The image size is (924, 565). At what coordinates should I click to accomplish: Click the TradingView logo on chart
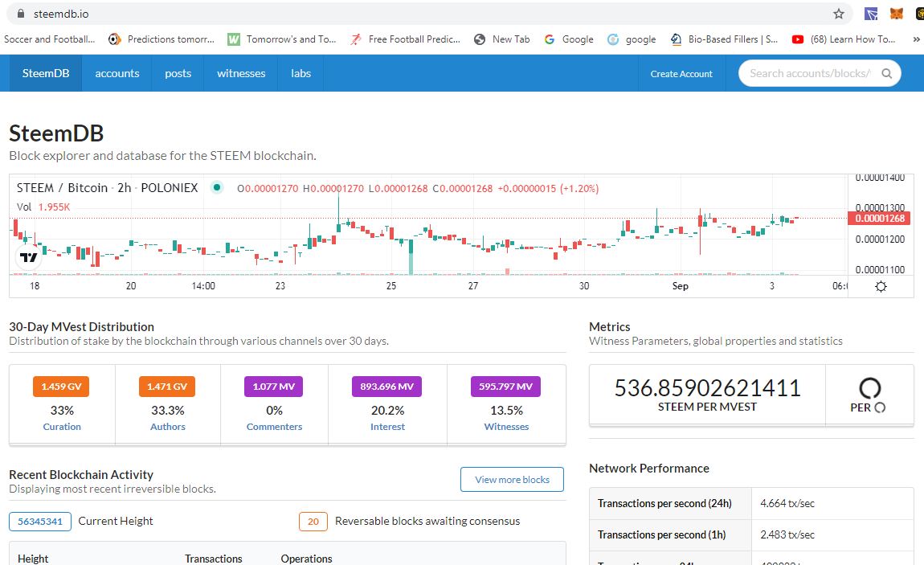pyautogui.click(x=28, y=257)
